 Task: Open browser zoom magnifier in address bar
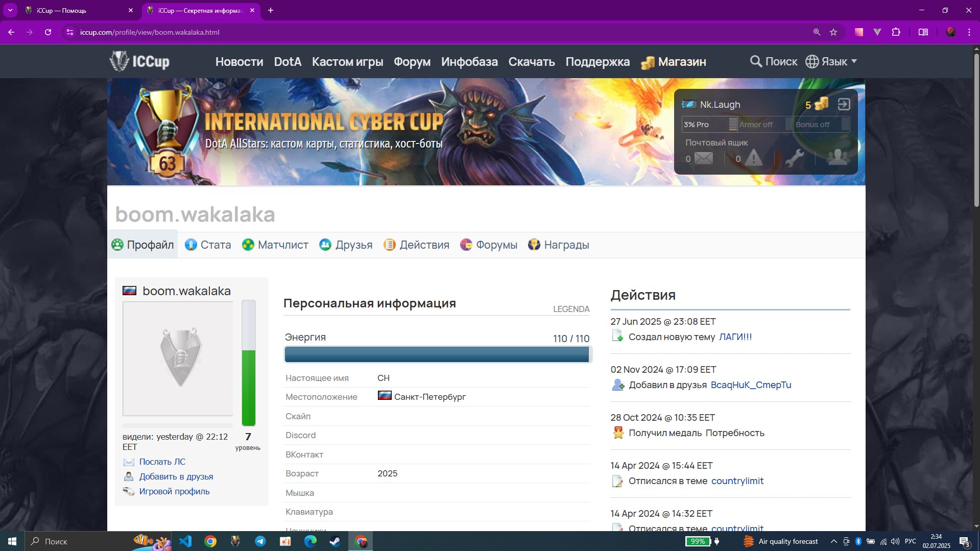817,32
